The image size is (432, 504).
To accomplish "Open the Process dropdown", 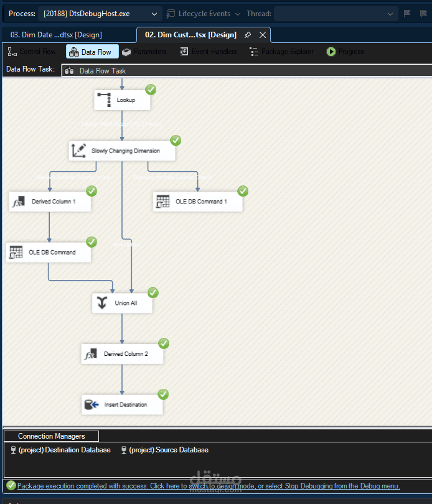I will (x=99, y=14).
